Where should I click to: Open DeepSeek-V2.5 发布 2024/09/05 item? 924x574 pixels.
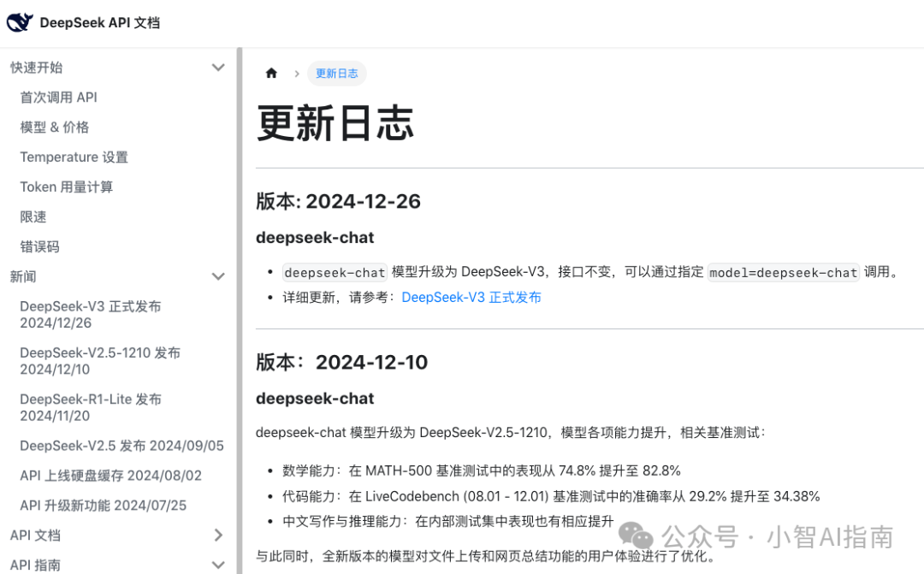coord(121,446)
